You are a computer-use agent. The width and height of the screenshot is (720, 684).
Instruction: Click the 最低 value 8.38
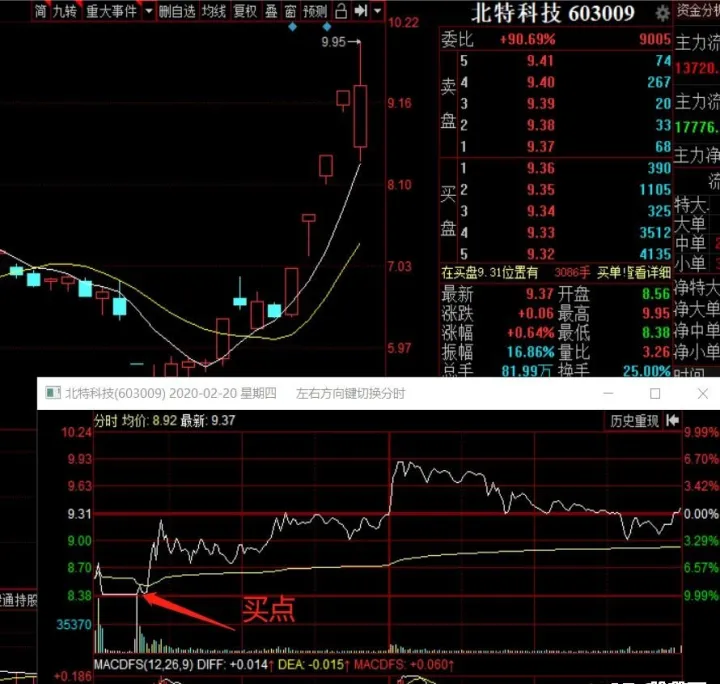pyautogui.click(x=656, y=332)
